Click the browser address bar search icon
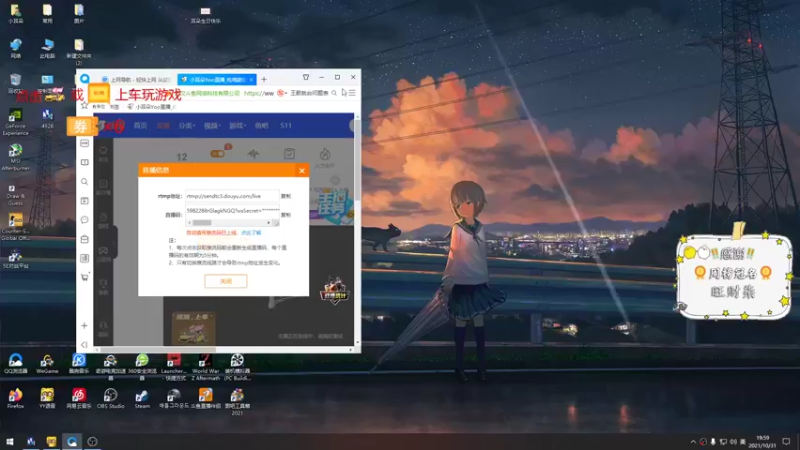The width and height of the screenshot is (800, 450). (x=334, y=93)
